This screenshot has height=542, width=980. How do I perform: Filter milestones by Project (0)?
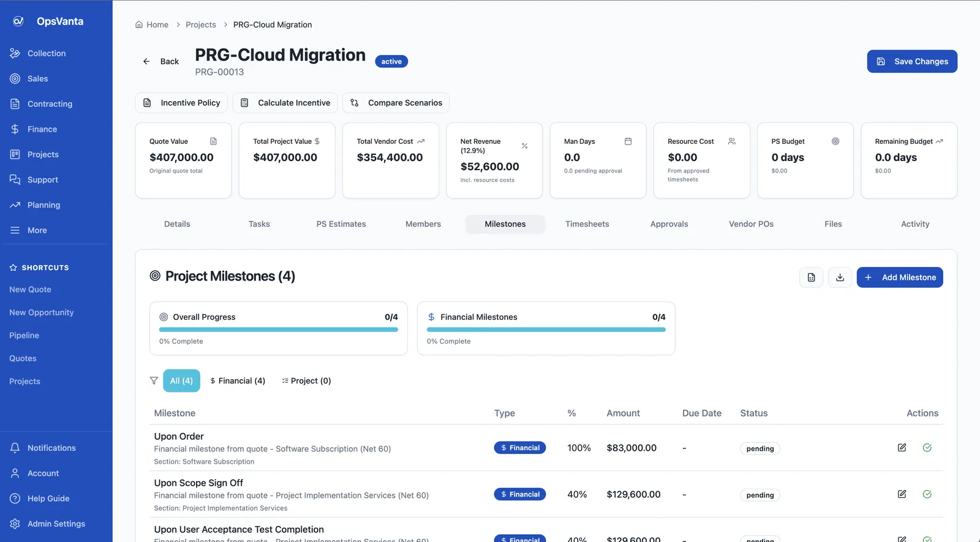click(306, 381)
